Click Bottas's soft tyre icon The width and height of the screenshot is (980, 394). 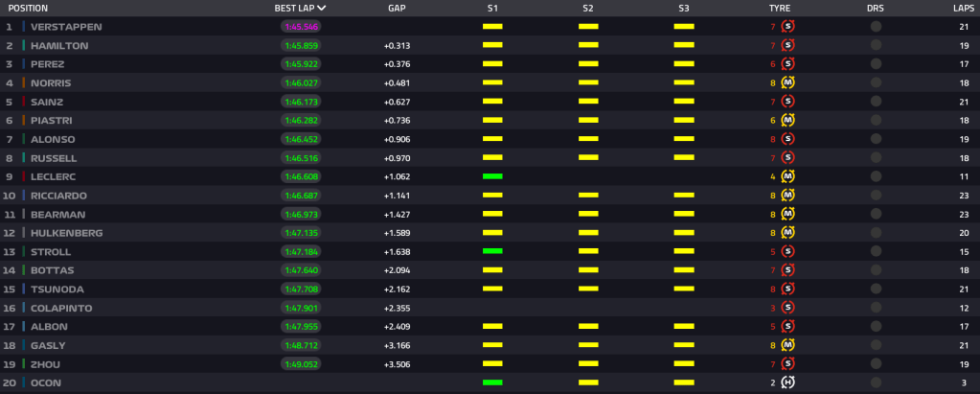coord(788,270)
